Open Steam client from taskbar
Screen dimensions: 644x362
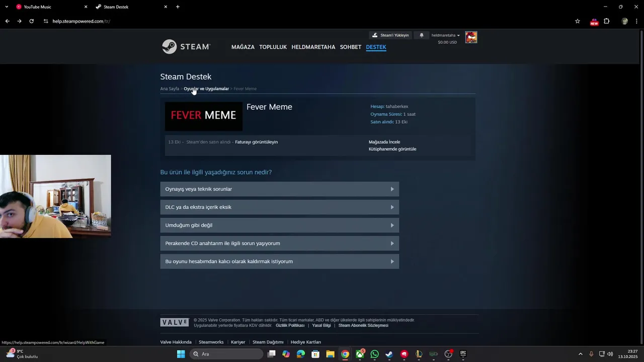point(389,354)
